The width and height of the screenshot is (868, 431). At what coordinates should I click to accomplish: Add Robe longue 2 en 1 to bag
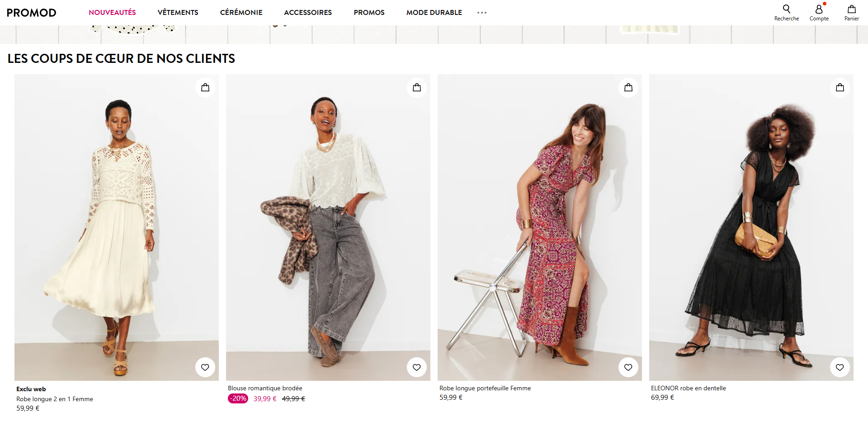click(x=205, y=87)
